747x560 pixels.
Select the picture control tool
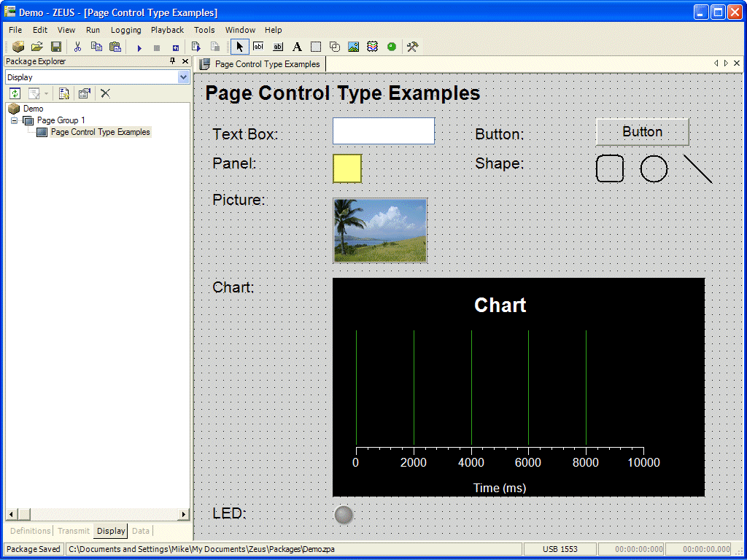pyautogui.click(x=354, y=47)
